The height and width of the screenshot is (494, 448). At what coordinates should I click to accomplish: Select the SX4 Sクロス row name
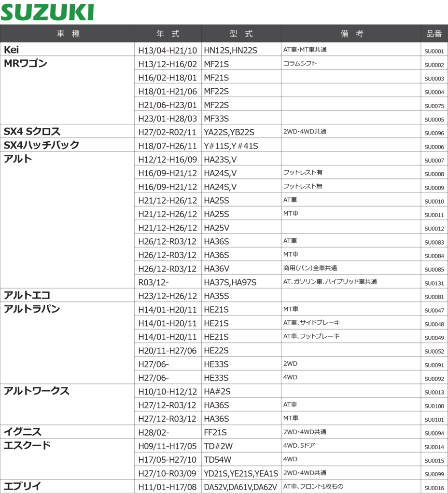click(32, 132)
